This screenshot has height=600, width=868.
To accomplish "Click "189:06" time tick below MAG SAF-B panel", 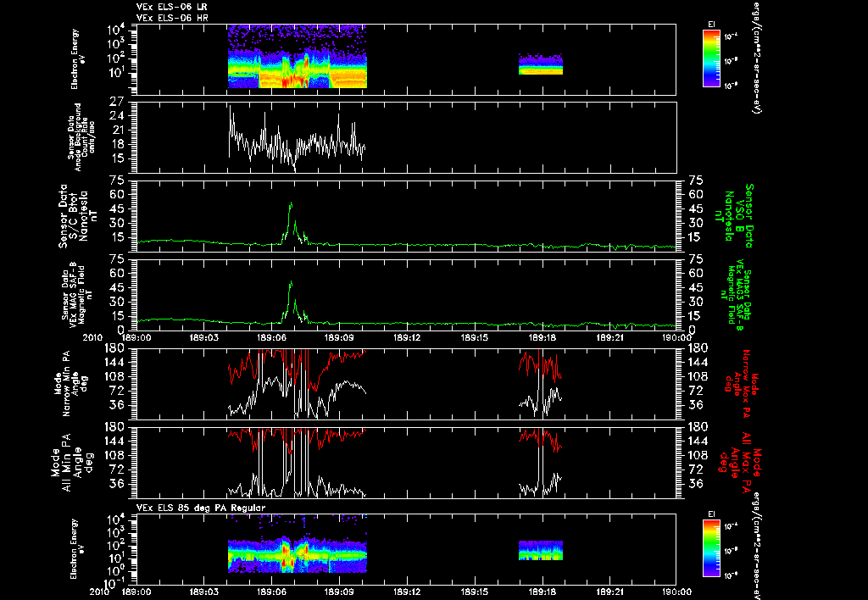I will point(271,337).
